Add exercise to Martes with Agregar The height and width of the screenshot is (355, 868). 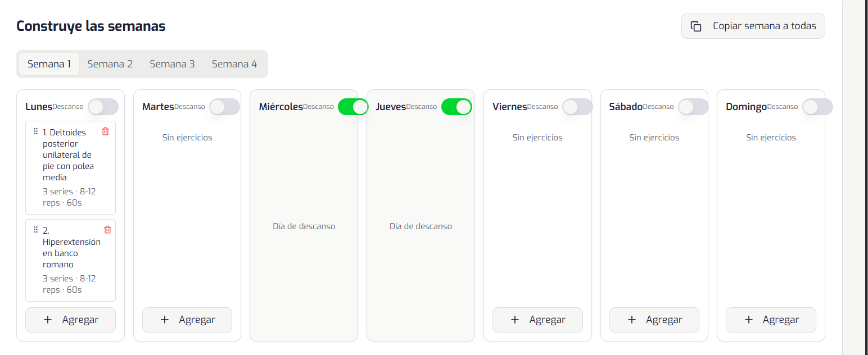click(187, 320)
